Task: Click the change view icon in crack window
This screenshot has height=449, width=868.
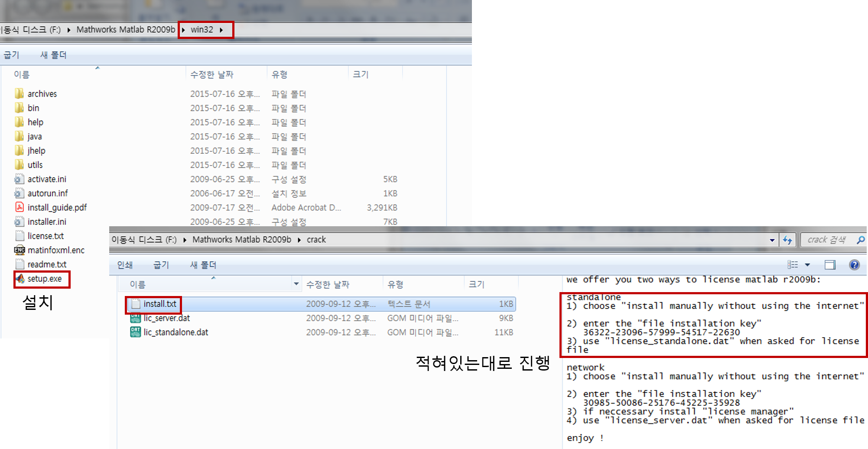Action: [x=793, y=265]
